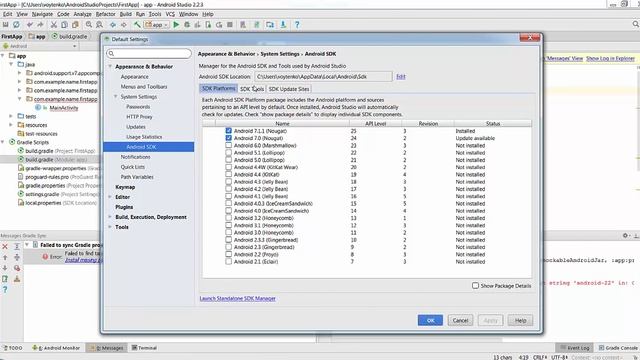Enable Show Package Details checkbox
Screen dimensions: 640x360
(x=476, y=286)
